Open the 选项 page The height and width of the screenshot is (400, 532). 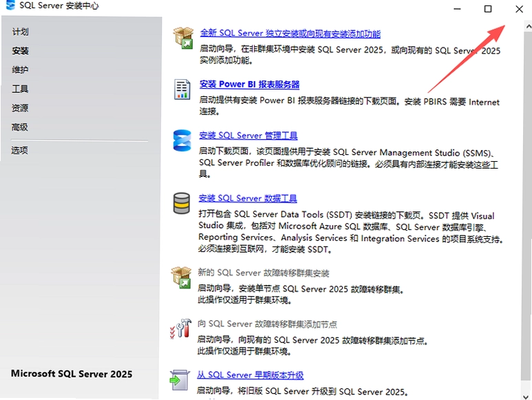[x=20, y=150]
